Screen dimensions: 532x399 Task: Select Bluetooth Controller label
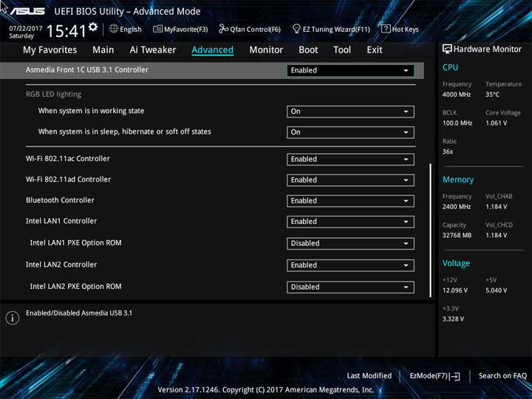60,200
